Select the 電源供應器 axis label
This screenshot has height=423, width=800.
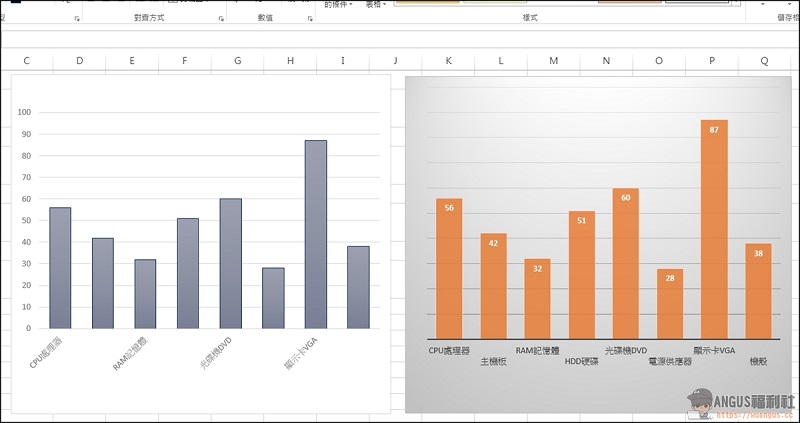point(670,361)
